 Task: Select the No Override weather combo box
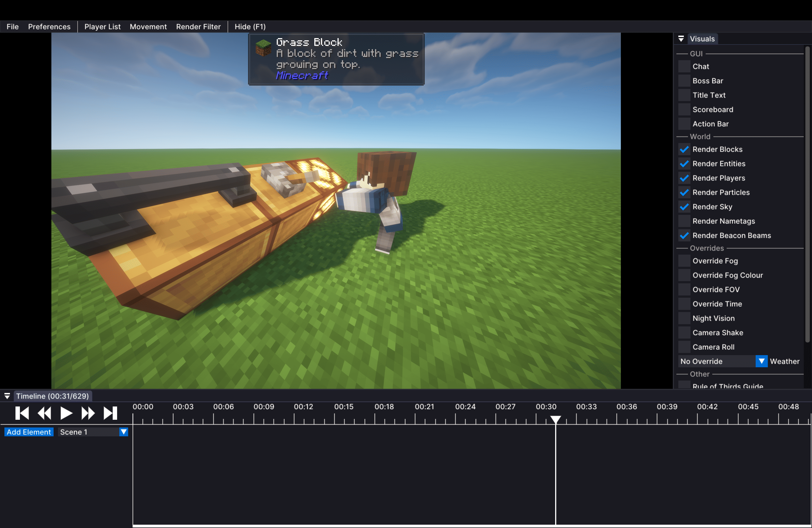[723, 361]
